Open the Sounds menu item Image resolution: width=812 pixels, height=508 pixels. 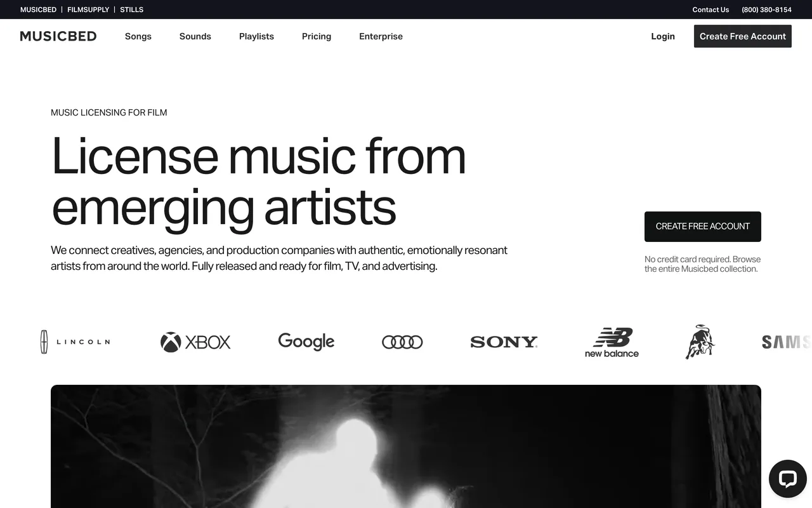point(195,36)
